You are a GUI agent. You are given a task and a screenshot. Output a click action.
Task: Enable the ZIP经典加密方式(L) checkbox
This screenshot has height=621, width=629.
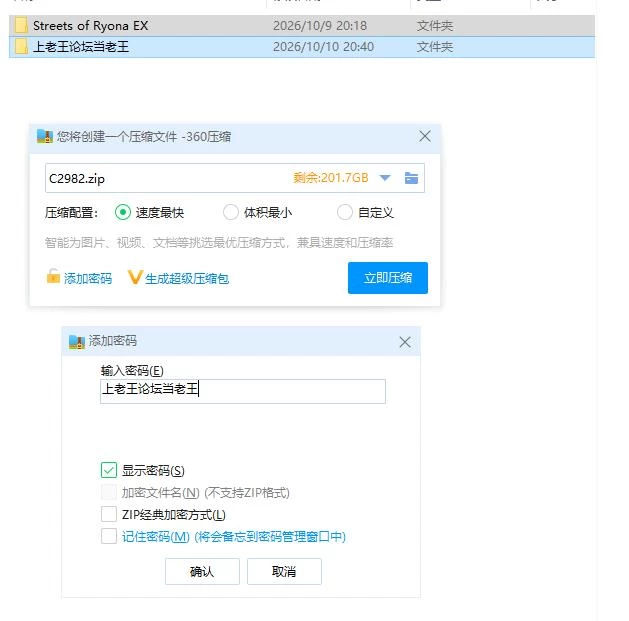coord(109,514)
